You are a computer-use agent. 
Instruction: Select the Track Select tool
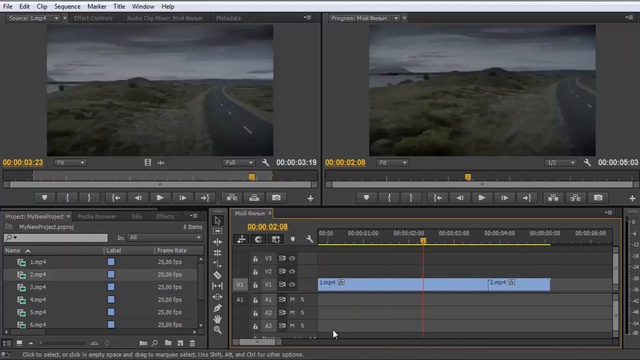(x=217, y=231)
